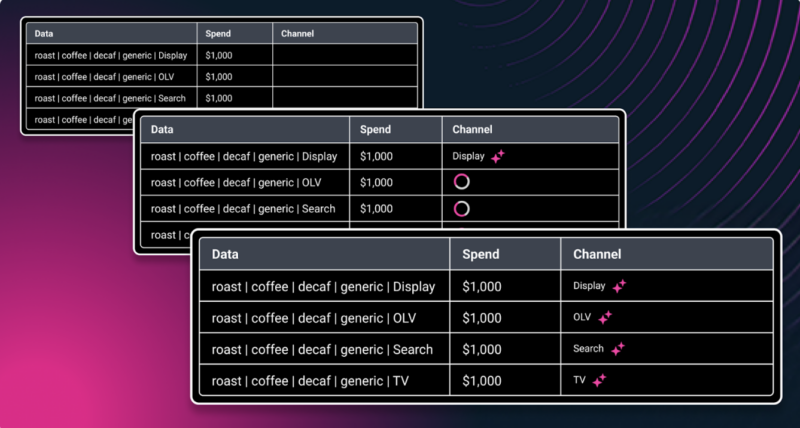This screenshot has height=428, width=800.
Task: Select Search data cell in the middle table
Action: (243, 209)
